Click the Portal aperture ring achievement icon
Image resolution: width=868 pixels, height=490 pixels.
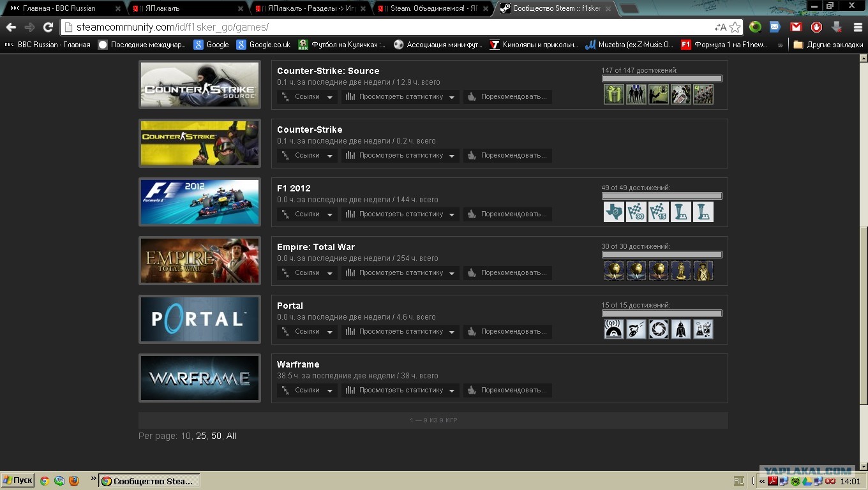pyautogui.click(x=659, y=329)
